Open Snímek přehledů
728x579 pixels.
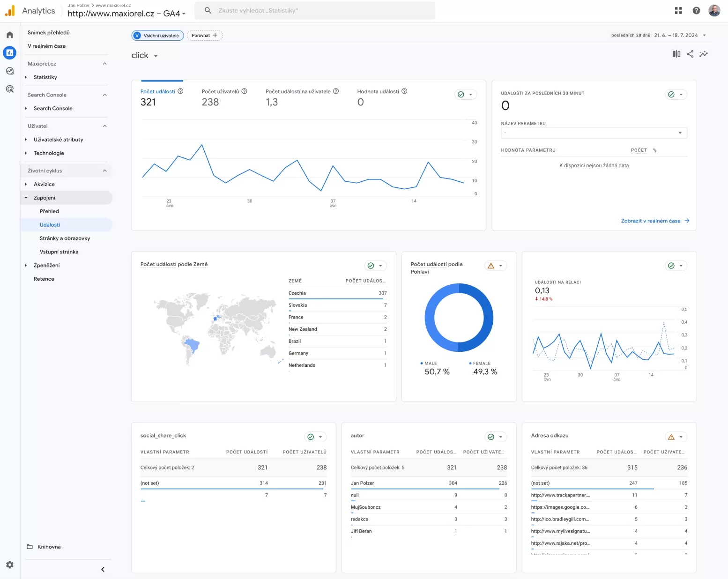point(49,33)
